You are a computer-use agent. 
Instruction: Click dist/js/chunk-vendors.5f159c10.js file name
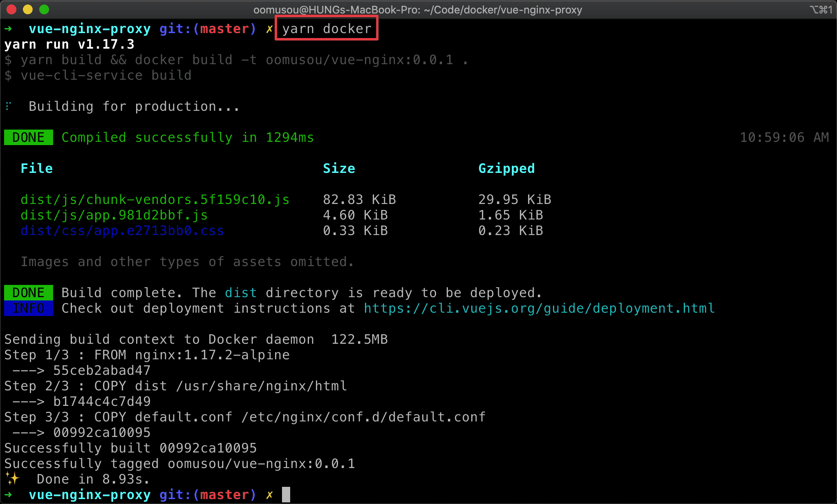tap(155, 199)
